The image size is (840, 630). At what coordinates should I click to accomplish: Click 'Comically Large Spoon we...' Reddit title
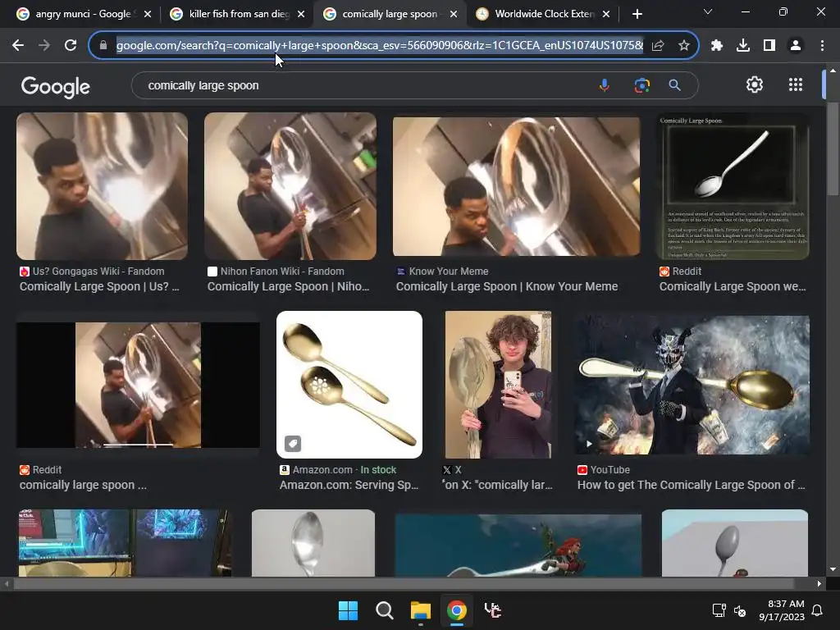pos(733,286)
